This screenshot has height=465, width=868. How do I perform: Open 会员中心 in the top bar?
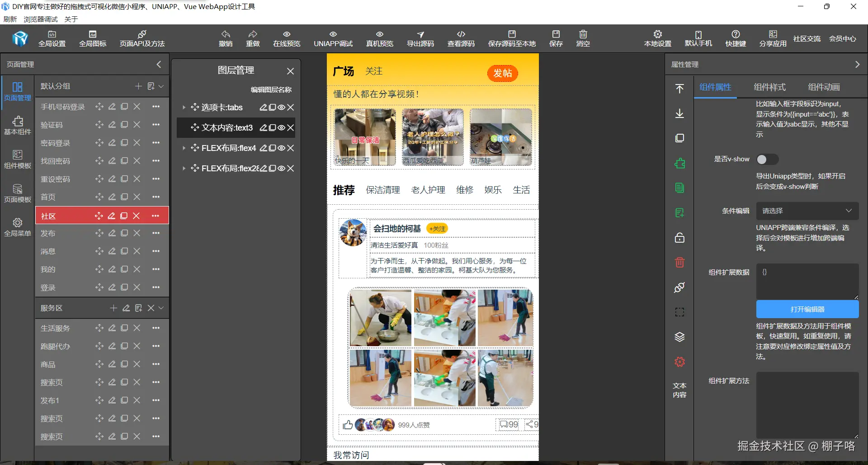[x=843, y=39]
